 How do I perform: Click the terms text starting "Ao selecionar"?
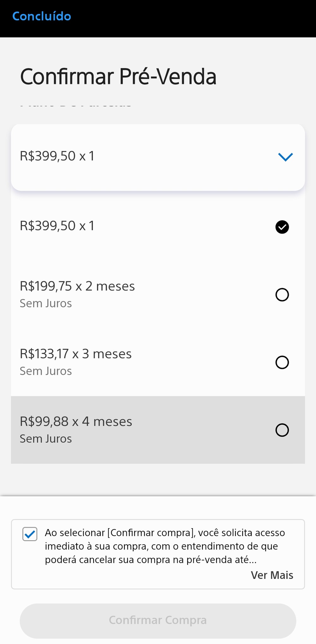(164, 546)
